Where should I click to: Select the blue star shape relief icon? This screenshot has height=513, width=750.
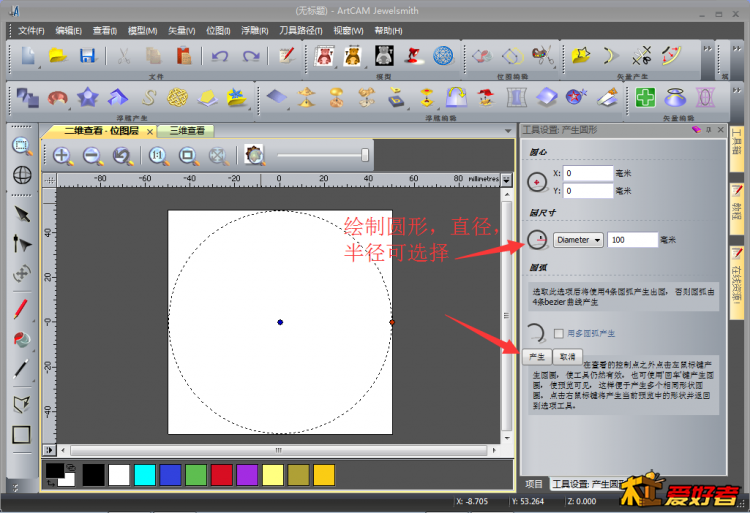click(88, 98)
